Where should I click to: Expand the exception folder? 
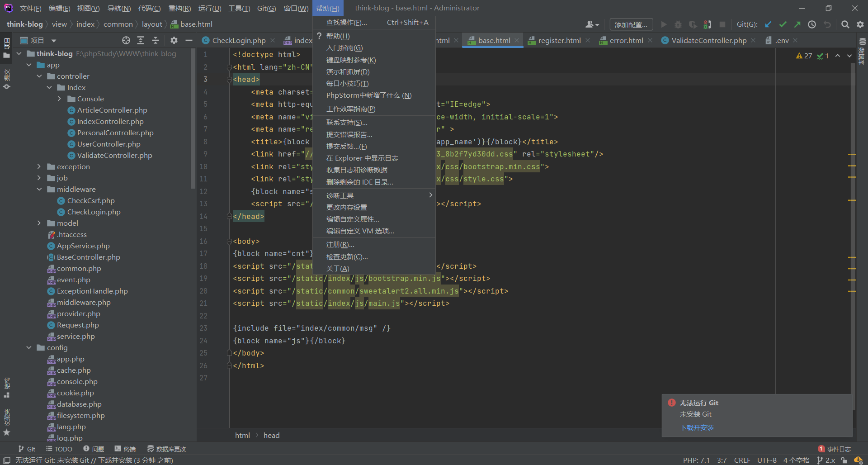tap(39, 166)
